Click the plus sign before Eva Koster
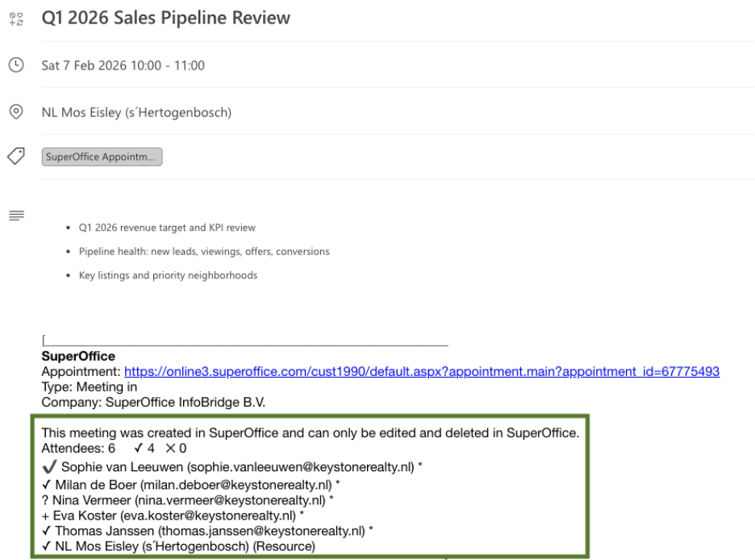755x560 pixels. [45, 516]
